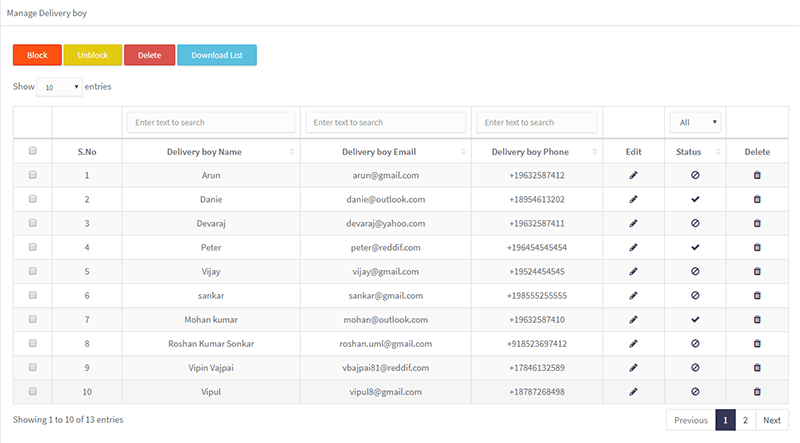Check Peter's row checkbox
The image size is (800, 443).
click(x=33, y=247)
